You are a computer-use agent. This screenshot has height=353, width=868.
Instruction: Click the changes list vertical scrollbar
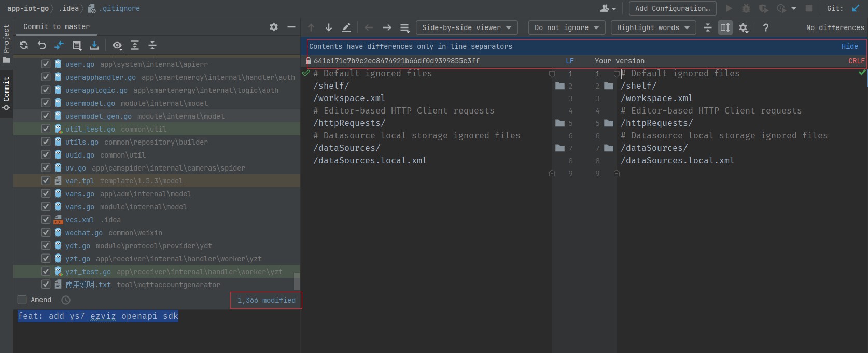(x=297, y=281)
